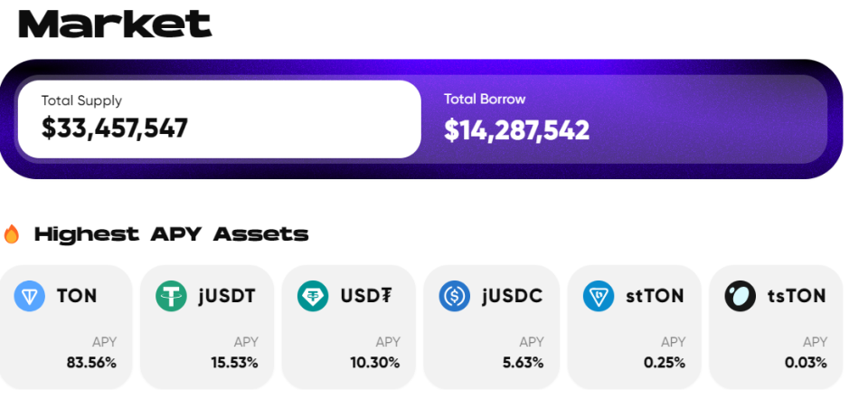Open the jUSDT asset card
Viewport: 868px width, 409px height.
[x=207, y=328]
